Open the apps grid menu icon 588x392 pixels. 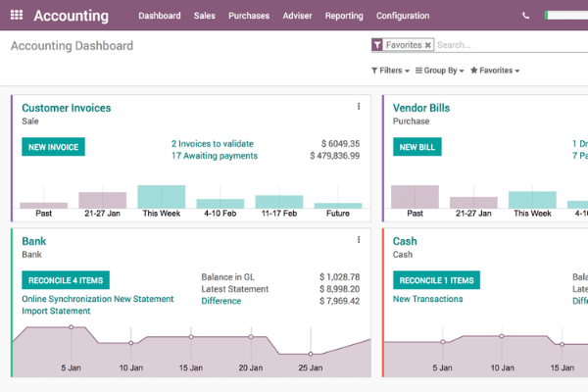click(17, 15)
